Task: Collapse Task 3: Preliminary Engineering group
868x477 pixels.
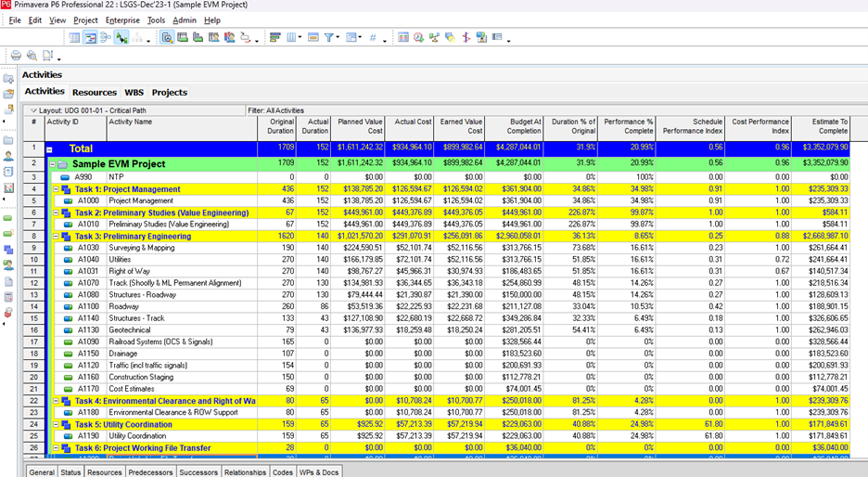Action: [56, 237]
